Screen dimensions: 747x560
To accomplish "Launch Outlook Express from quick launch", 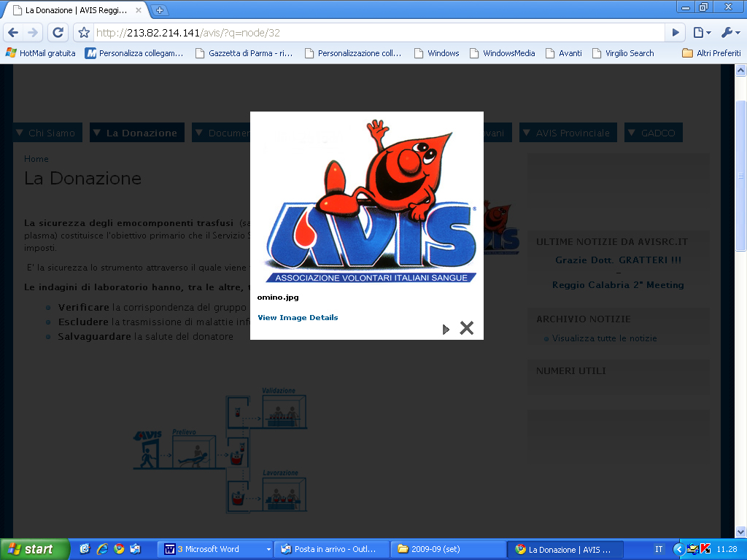I will click(135, 549).
